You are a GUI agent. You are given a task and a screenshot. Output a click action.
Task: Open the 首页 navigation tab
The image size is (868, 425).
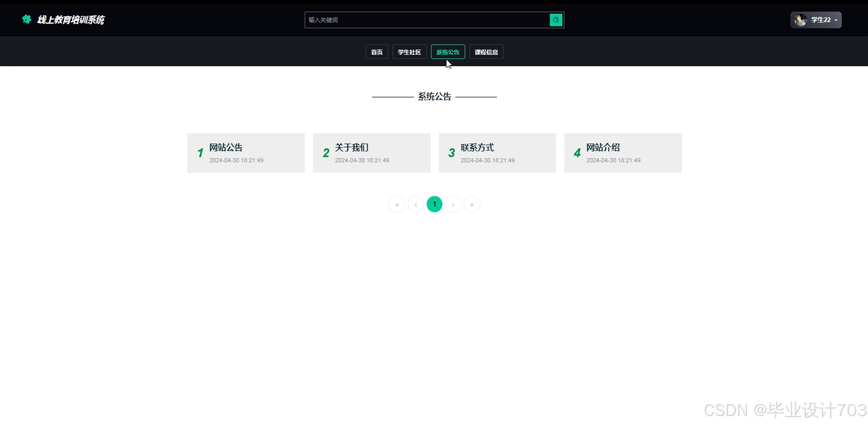point(377,52)
